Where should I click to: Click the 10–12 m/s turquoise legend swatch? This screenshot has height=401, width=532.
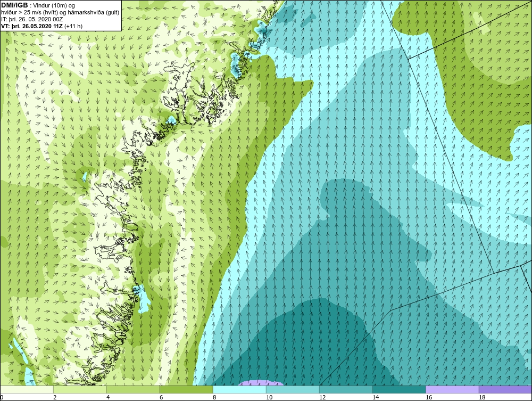pos(293,389)
